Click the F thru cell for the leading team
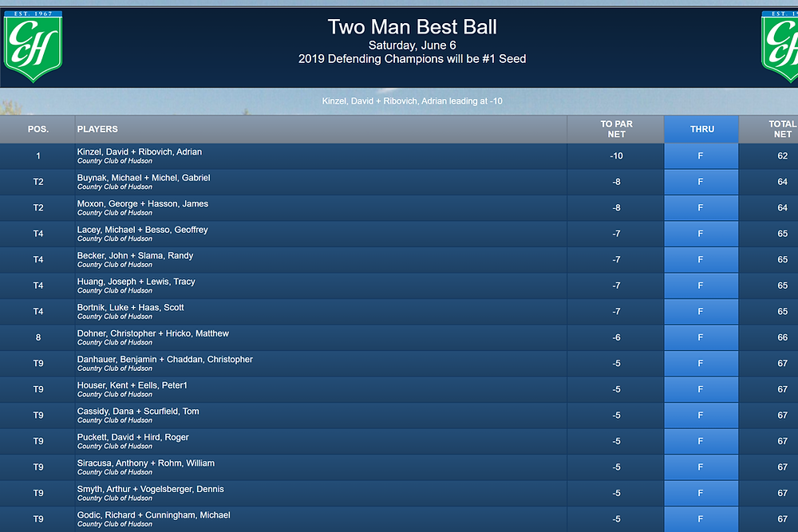Viewport: 798px width, 532px height. [x=701, y=156]
